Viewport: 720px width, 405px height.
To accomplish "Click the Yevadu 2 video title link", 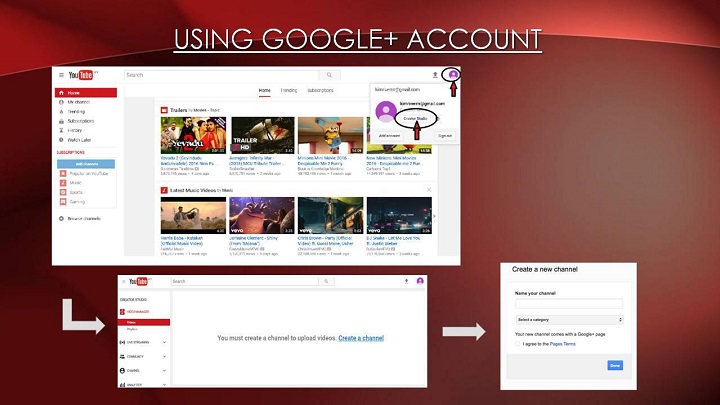I will pos(187,161).
